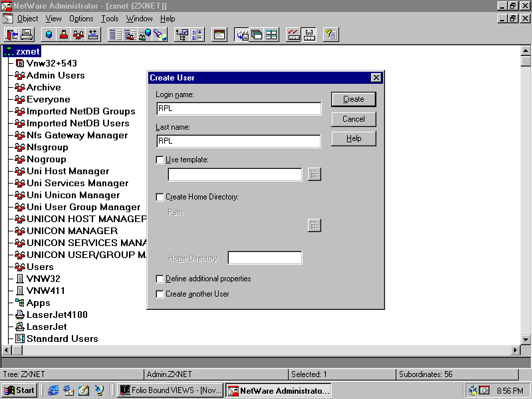Select the Apps tree item
The image size is (532, 399).
(33, 303)
